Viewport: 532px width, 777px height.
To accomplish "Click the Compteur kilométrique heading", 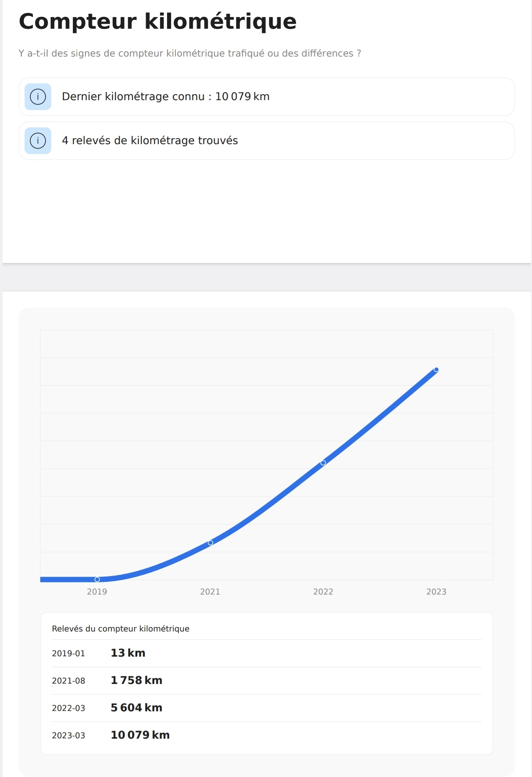I will pos(158,21).
